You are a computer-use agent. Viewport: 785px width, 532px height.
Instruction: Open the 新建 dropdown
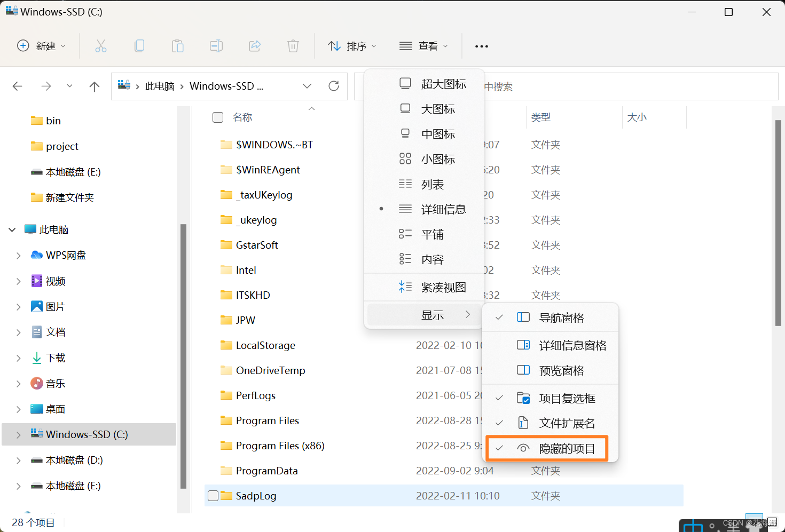click(42, 46)
